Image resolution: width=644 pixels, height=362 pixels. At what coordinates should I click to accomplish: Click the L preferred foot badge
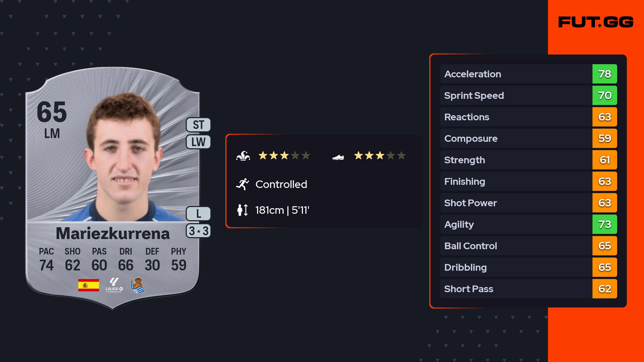click(x=199, y=214)
